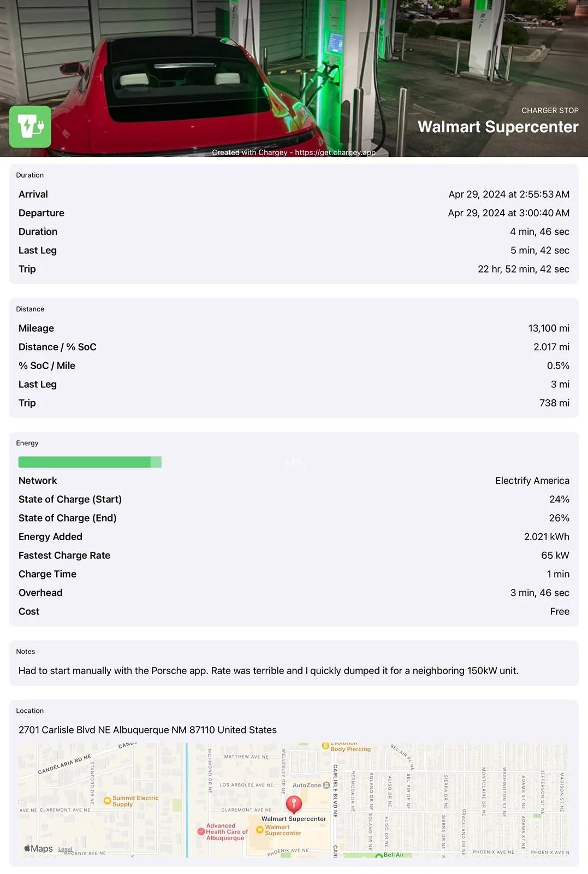The width and height of the screenshot is (588, 874).
Task: Click the AutoZone marker on the map
Action: [326, 785]
